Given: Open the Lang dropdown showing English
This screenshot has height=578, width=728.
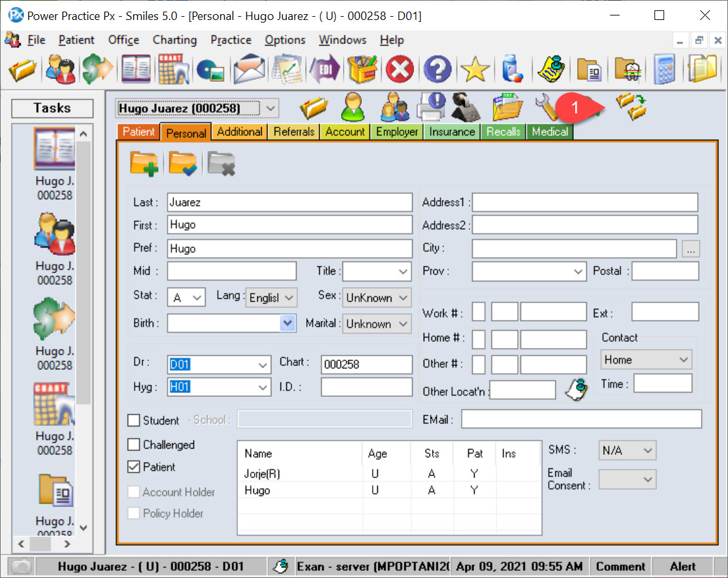Looking at the screenshot, I should 290,297.
